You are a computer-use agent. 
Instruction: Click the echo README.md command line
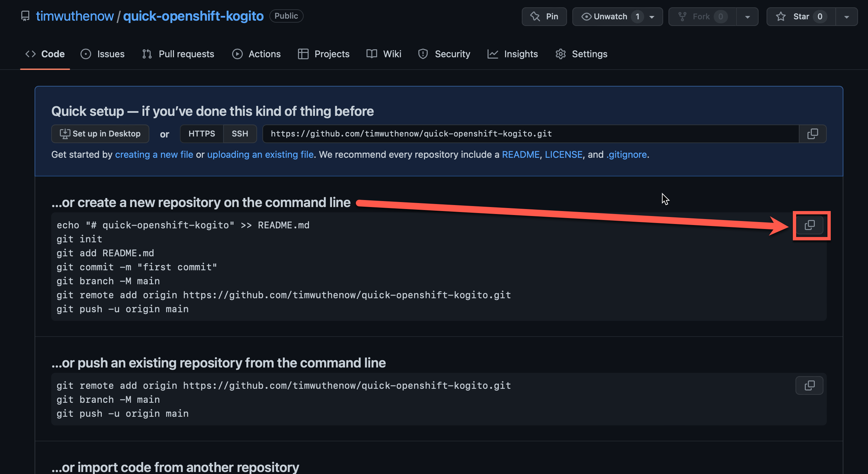tap(183, 225)
